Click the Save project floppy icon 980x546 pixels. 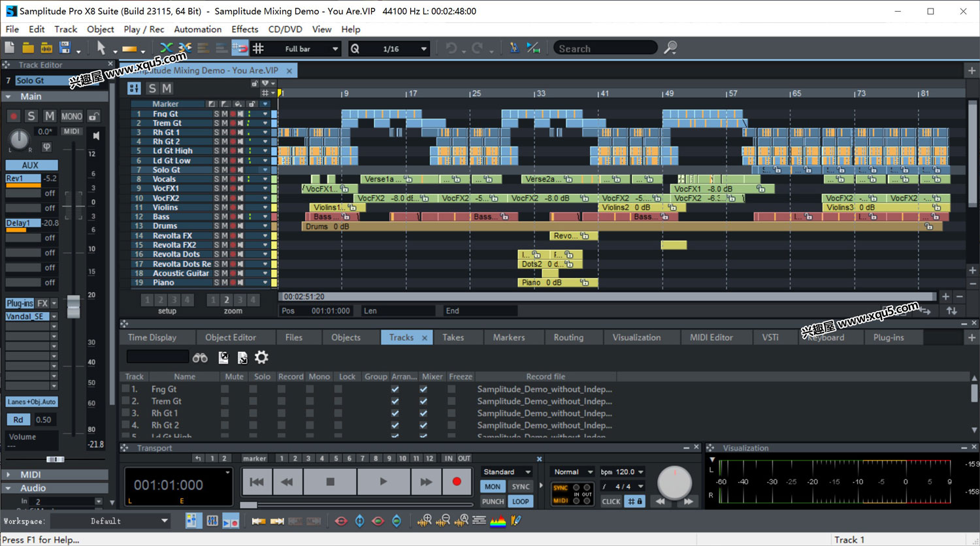(65, 48)
